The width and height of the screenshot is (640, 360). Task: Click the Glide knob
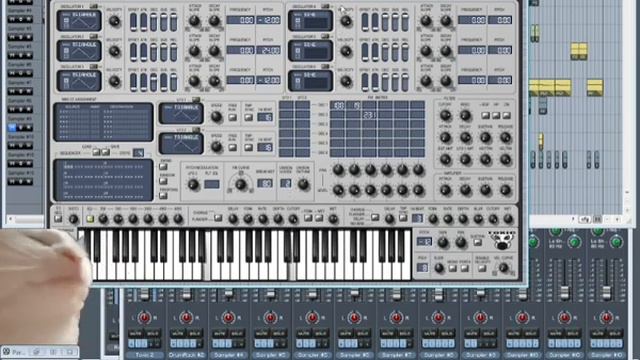click(439, 269)
